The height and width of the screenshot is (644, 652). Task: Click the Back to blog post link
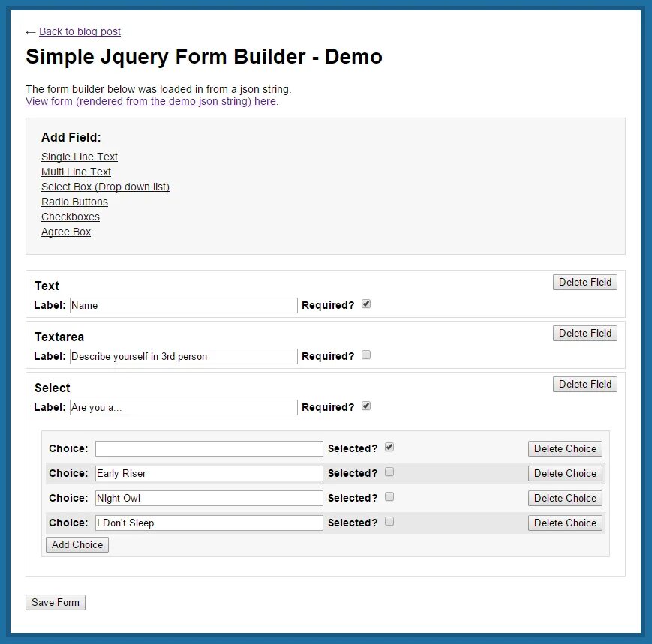click(x=80, y=31)
